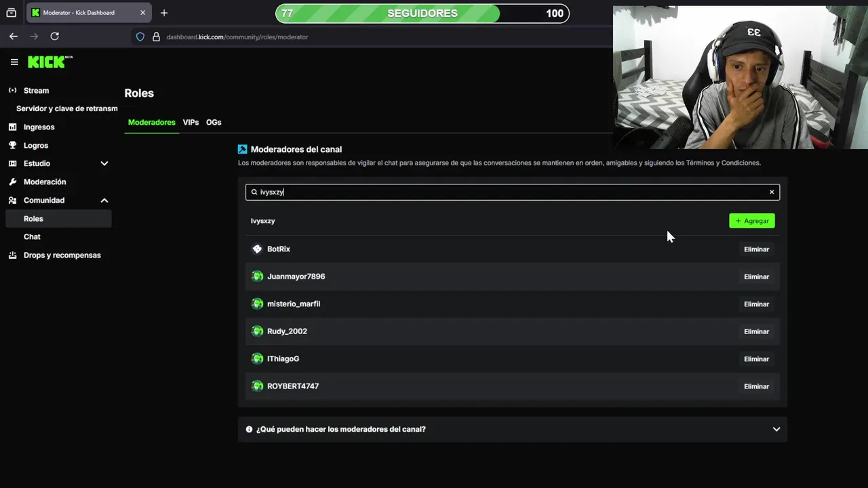Expand the Estudio sidebar section
This screenshot has width=868, height=488.
coord(104,163)
